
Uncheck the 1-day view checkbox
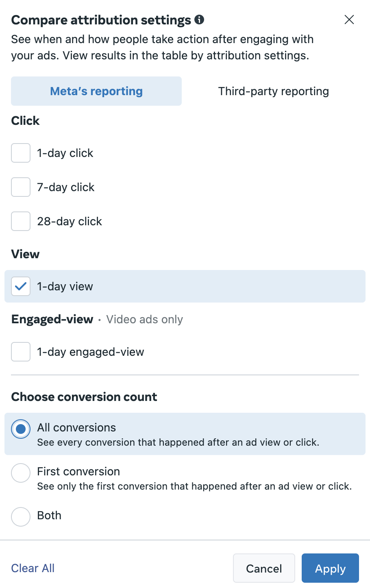click(x=21, y=286)
